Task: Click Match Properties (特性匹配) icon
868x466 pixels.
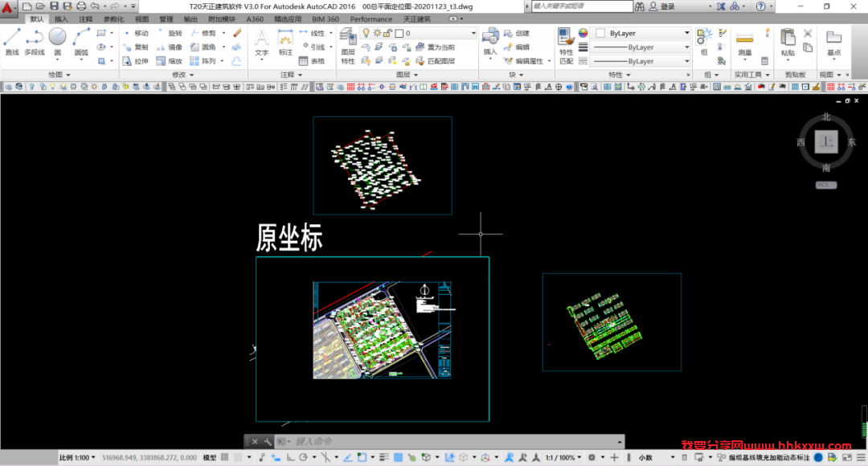Action: [x=566, y=47]
